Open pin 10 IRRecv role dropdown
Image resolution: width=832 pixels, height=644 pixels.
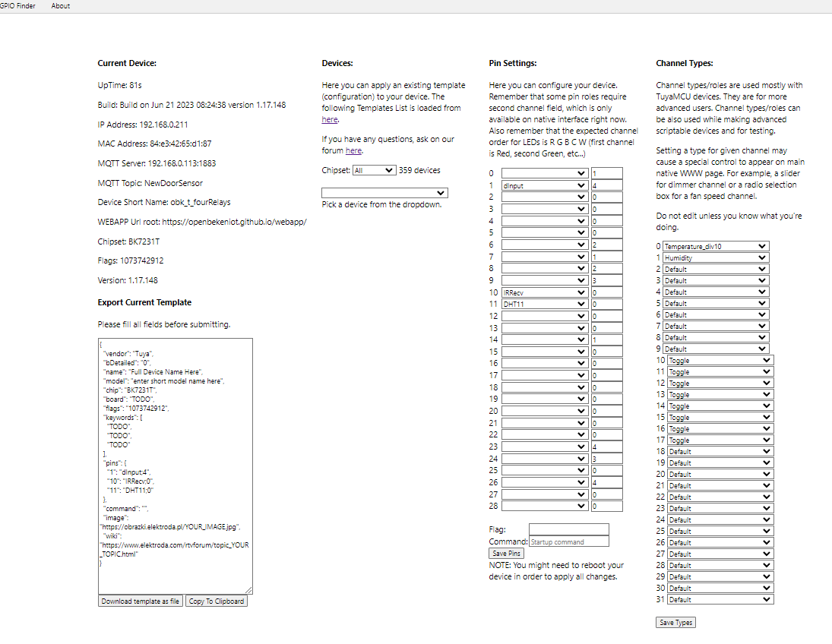(x=544, y=292)
